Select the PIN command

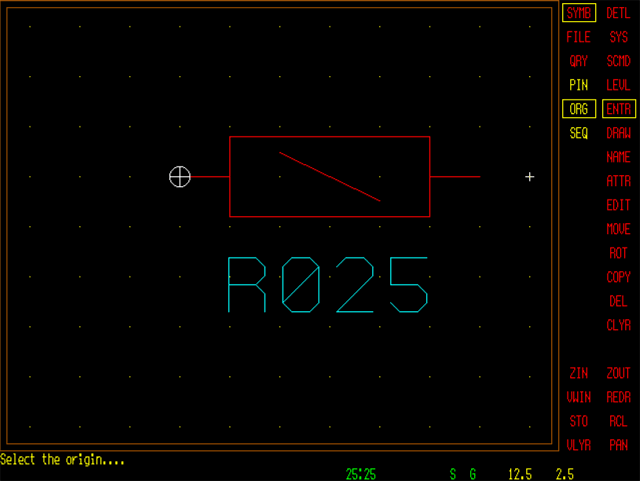[x=578, y=85]
